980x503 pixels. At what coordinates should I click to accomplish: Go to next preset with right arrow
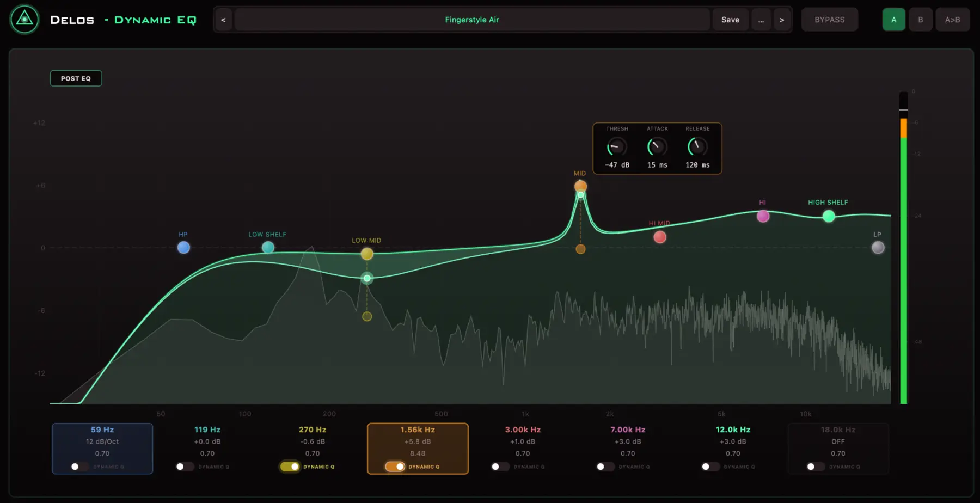point(782,20)
